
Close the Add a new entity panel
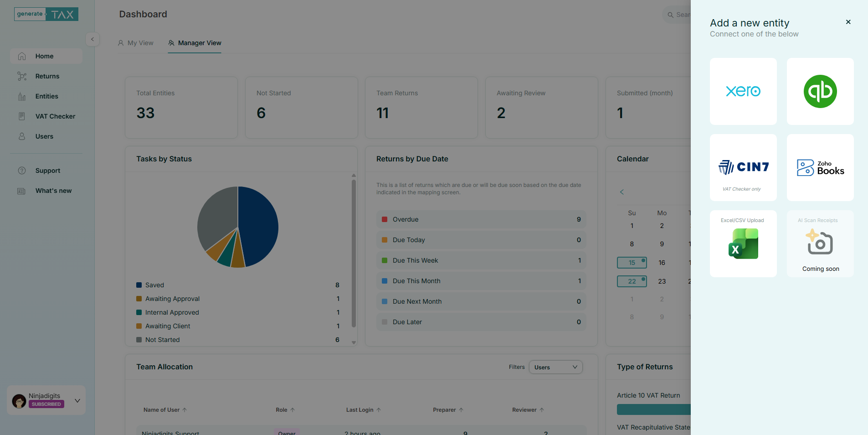point(848,22)
